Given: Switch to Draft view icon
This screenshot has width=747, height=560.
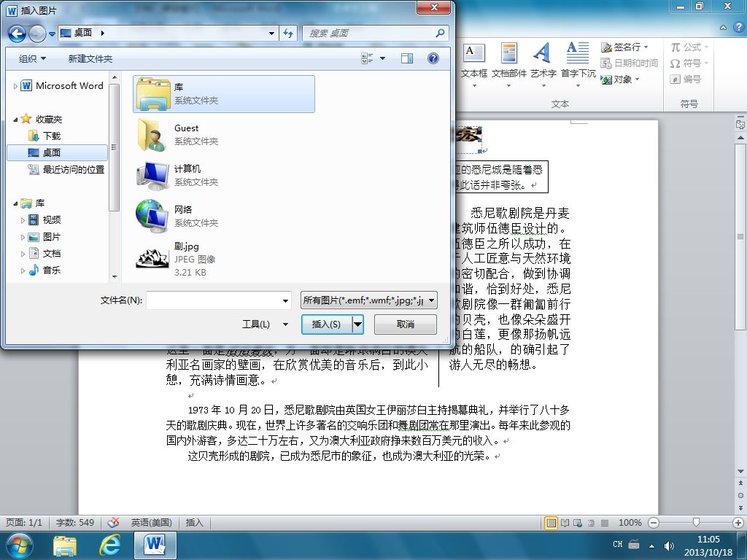Looking at the screenshot, I should pos(605,523).
